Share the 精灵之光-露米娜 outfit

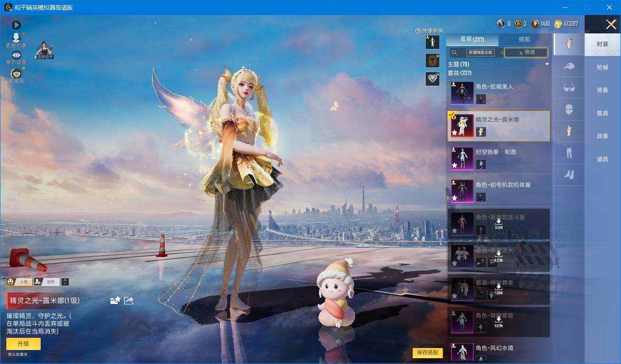pos(129,301)
